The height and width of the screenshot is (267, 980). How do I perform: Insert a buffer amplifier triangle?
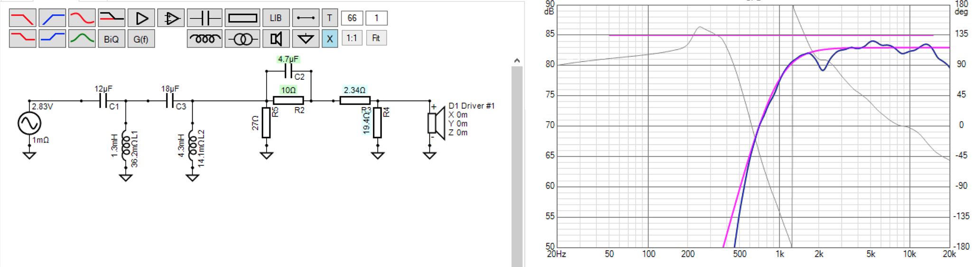pos(141,18)
